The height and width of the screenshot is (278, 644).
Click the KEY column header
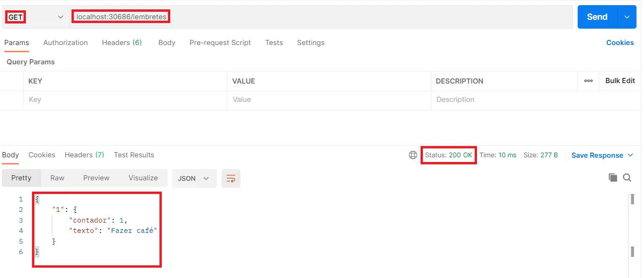click(35, 81)
